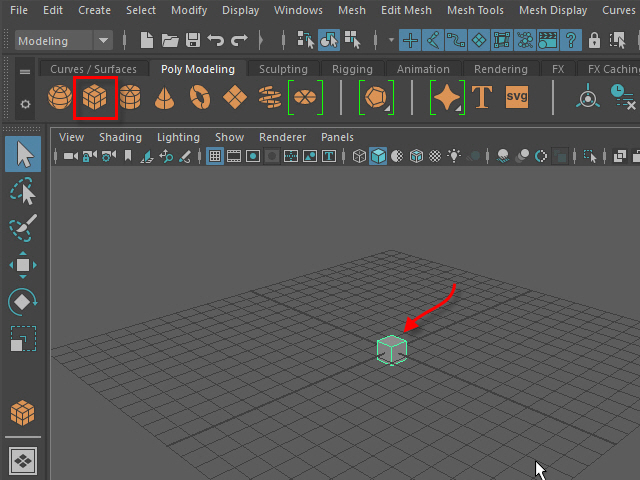The height and width of the screenshot is (480, 640).
Task: Open the viewport Shading menu
Action: pyautogui.click(x=120, y=137)
